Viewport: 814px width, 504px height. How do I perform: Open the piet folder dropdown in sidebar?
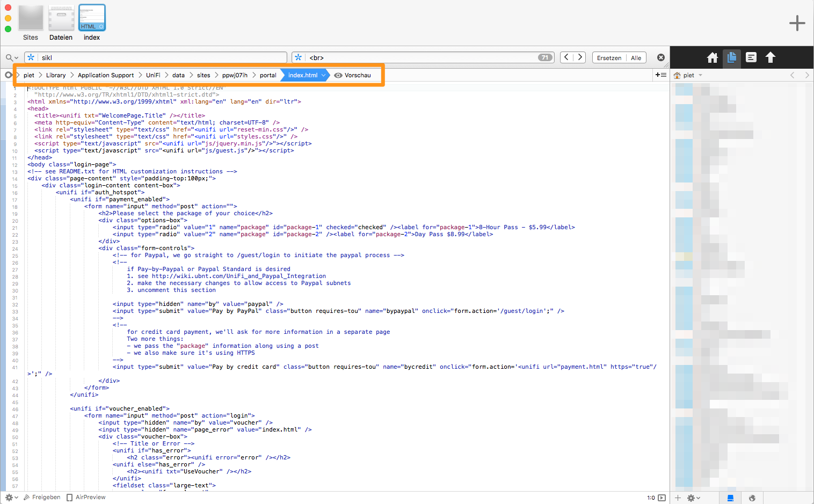click(688, 75)
